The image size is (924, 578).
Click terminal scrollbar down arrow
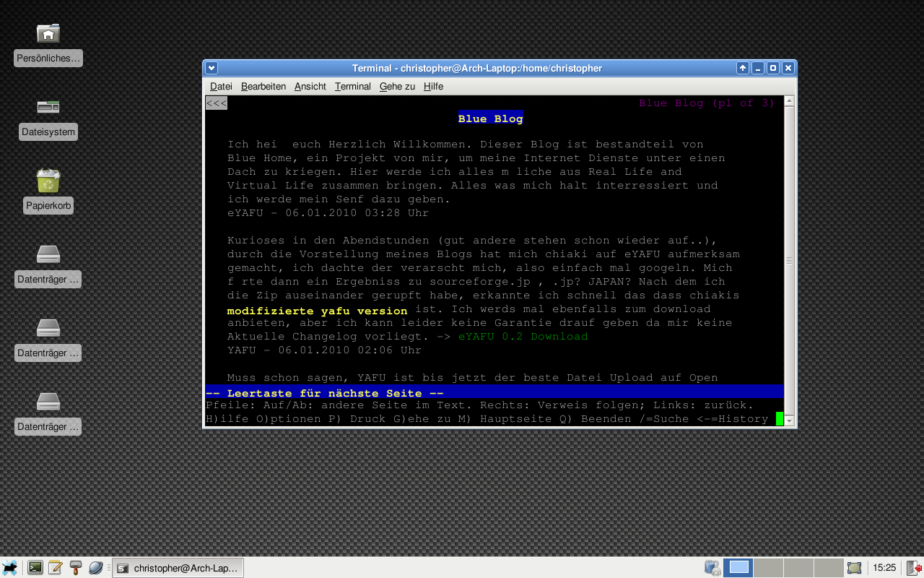789,420
